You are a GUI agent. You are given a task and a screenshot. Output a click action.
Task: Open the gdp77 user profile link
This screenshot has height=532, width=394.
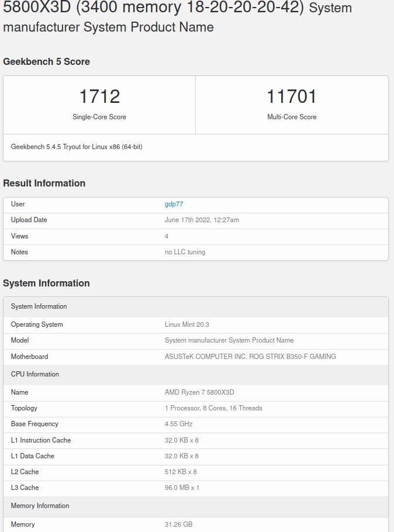pos(174,204)
